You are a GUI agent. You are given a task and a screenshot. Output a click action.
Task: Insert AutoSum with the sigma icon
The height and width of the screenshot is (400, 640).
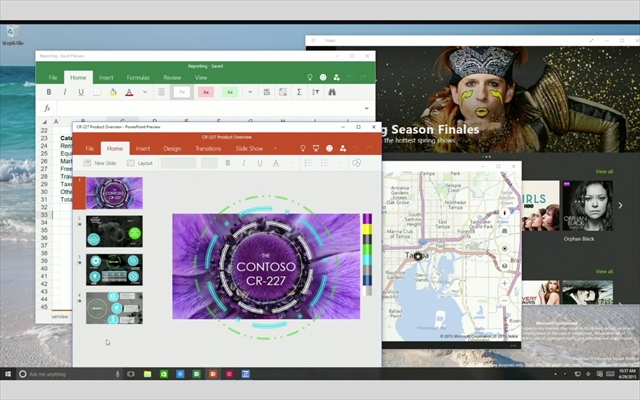[299, 92]
